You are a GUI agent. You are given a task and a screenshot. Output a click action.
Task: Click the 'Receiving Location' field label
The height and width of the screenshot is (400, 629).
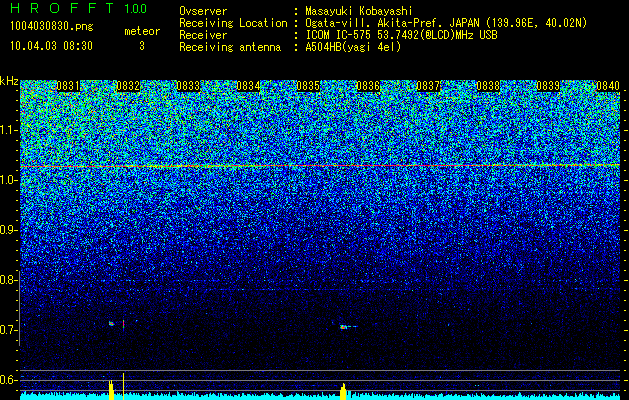pos(233,23)
